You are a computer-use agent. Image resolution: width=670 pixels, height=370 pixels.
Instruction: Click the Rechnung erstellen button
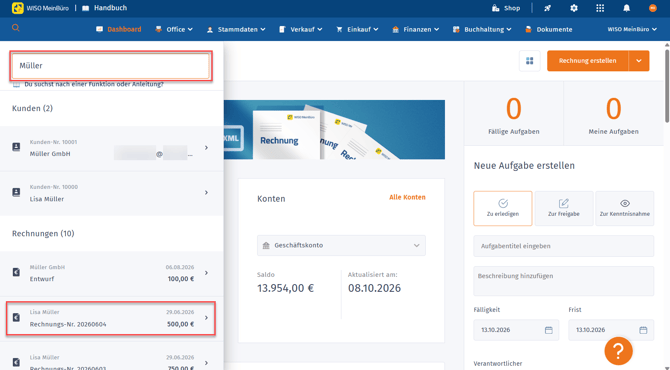point(588,61)
